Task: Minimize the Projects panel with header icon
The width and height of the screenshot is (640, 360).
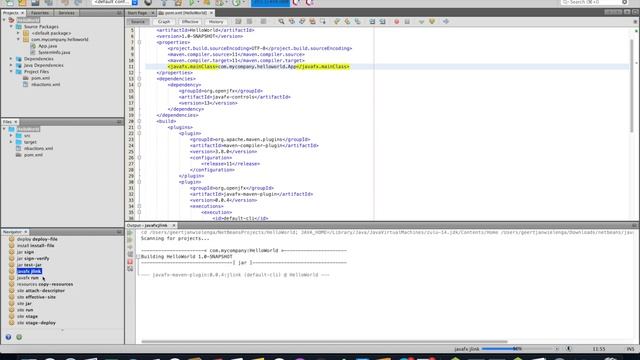Action: click(119, 13)
